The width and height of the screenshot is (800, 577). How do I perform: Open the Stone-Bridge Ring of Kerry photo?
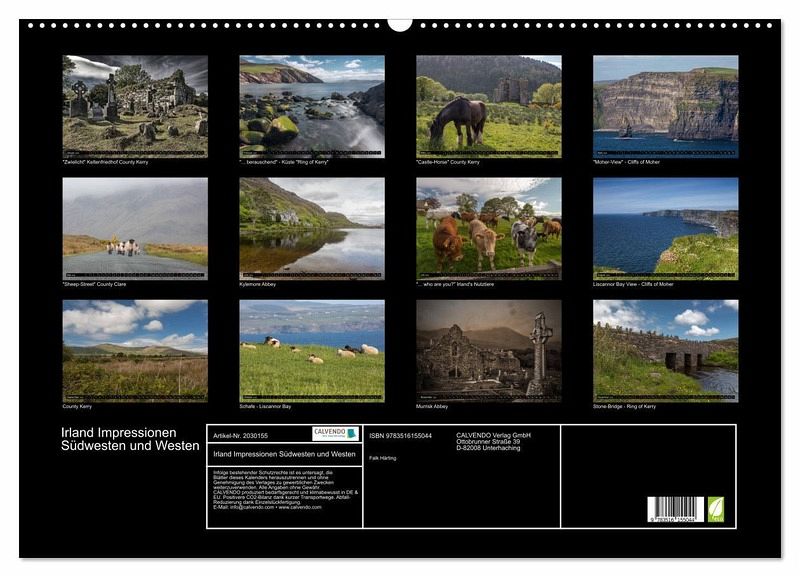point(665,350)
